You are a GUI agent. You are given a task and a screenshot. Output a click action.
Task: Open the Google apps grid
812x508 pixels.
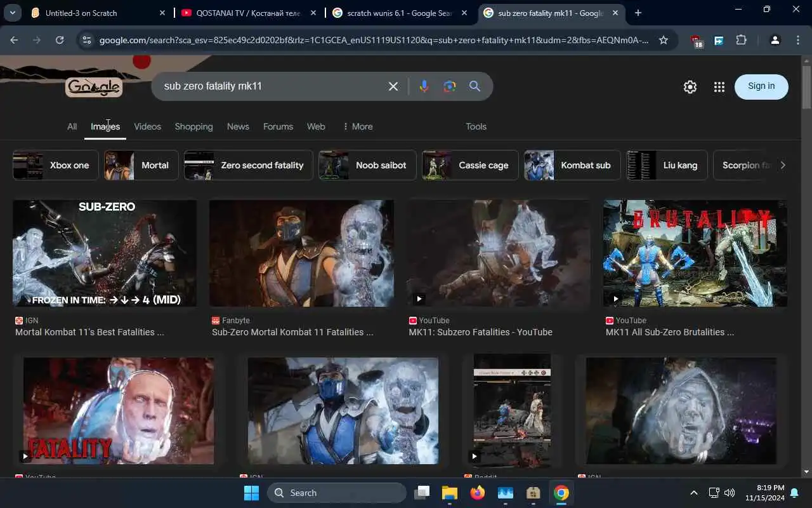719,87
